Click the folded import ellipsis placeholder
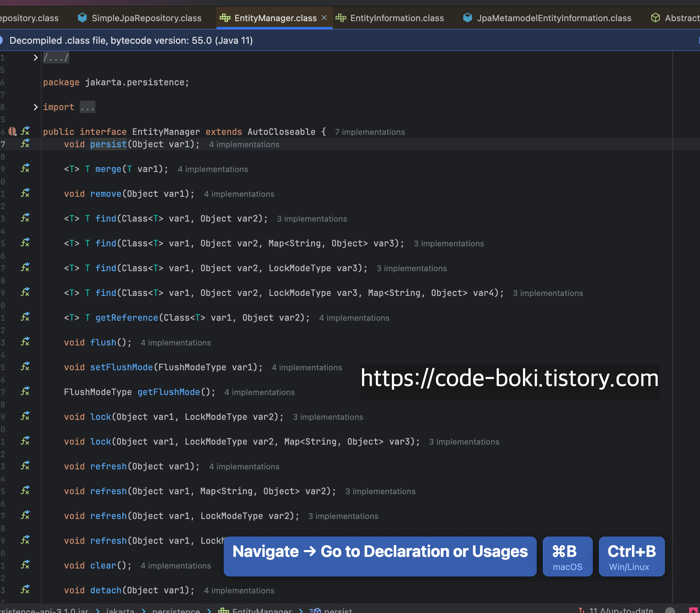This screenshot has height=613, width=700. 87,107
